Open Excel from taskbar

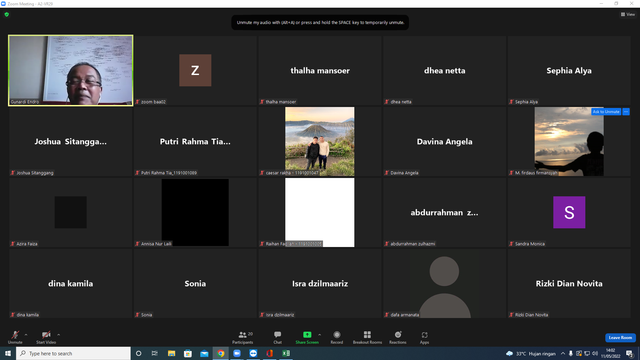[x=286, y=353]
